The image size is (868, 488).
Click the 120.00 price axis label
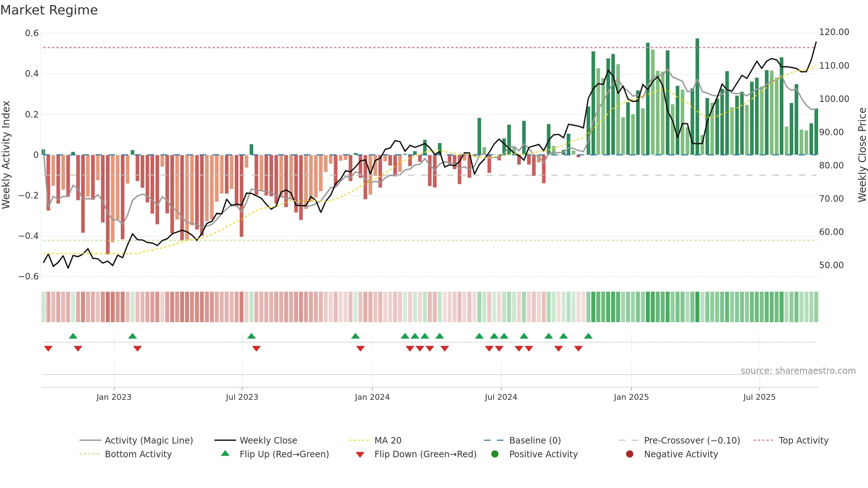pyautogui.click(x=834, y=32)
